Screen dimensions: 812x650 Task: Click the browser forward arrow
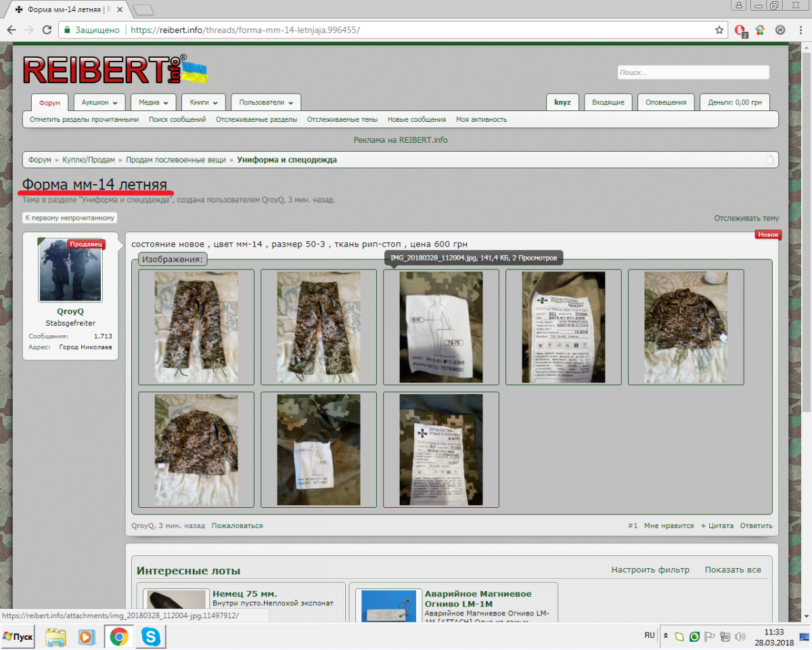point(29,30)
